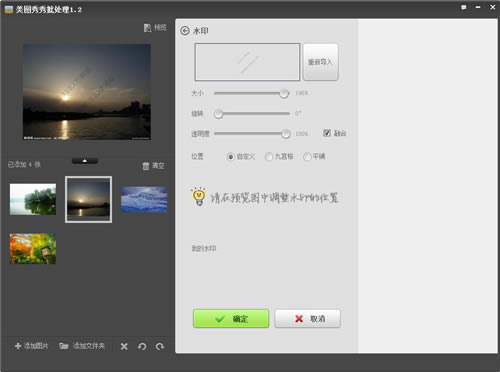The height and width of the screenshot is (372, 500).
Task: Collapse the preview with the up arrow
Action: point(85,161)
